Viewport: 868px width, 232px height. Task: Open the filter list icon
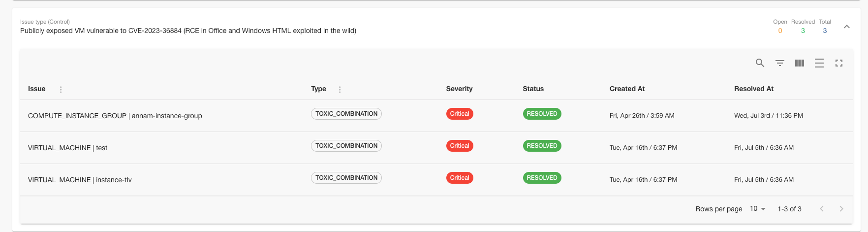pyautogui.click(x=780, y=63)
